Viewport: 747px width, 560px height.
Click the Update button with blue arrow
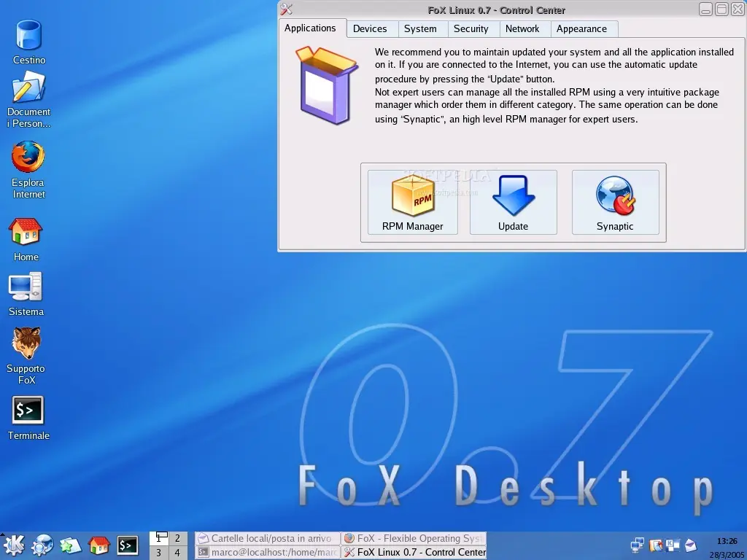click(x=513, y=203)
